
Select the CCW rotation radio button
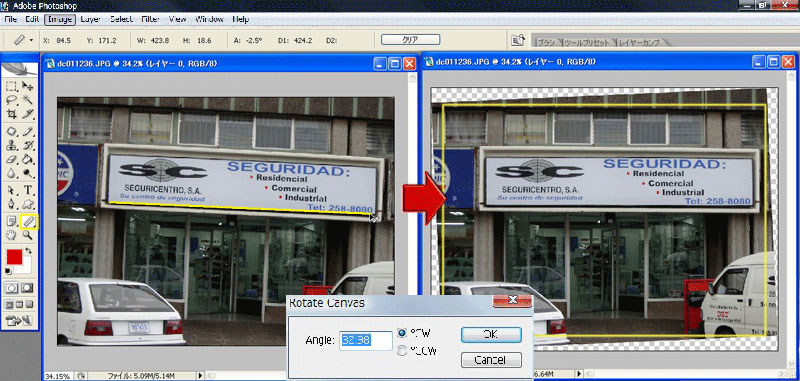(402, 350)
